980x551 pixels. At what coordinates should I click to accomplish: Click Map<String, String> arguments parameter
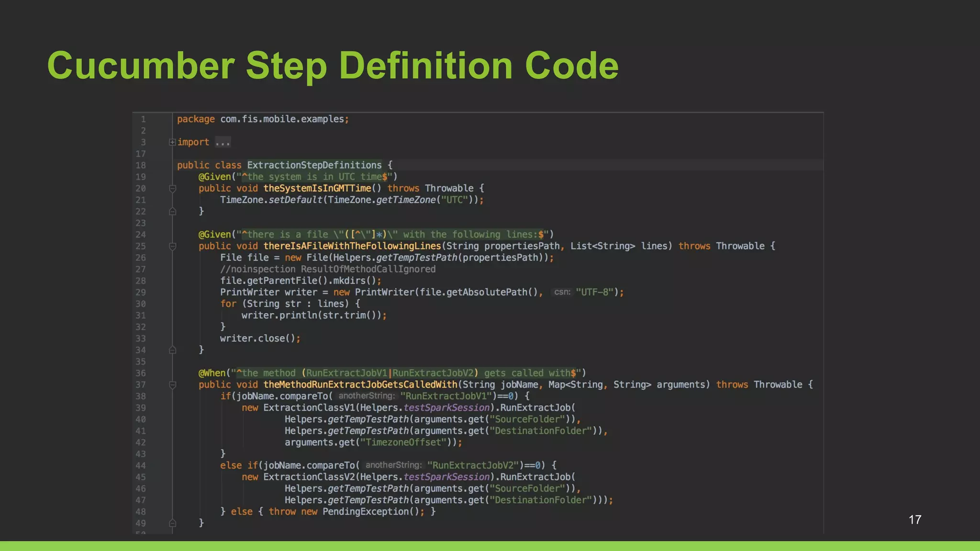coord(626,385)
